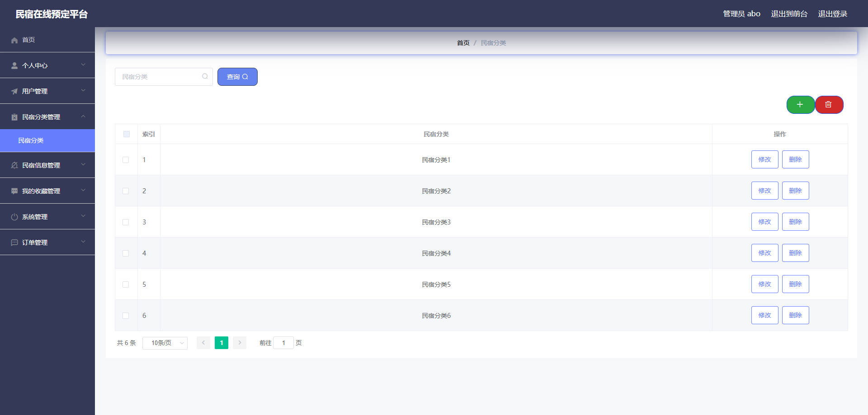Click the 查询 search button
This screenshot has height=415, width=868.
coord(237,77)
